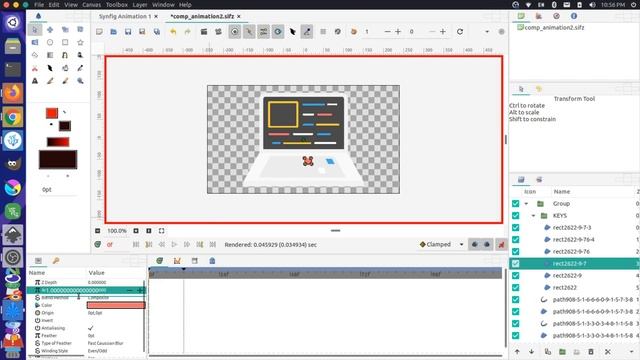Toggle checkbox of rect2622-9 layer
This screenshot has height=360, width=640.
516,276
